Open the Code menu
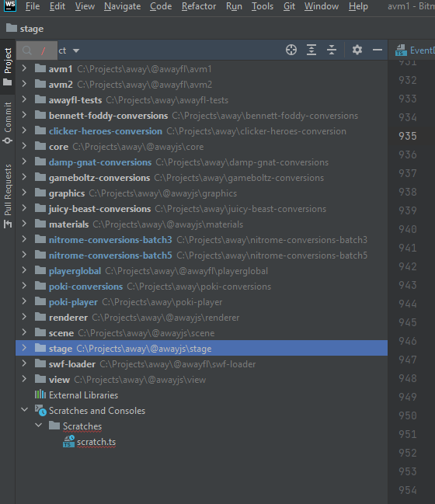This screenshot has width=435, height=504. [161, 6]
